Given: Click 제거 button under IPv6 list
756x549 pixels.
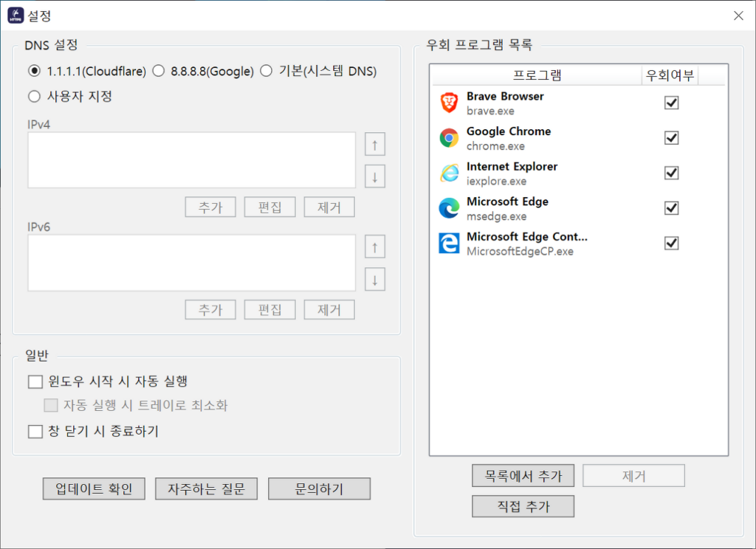Looking at the screenshot, I should tap(329, 309).
